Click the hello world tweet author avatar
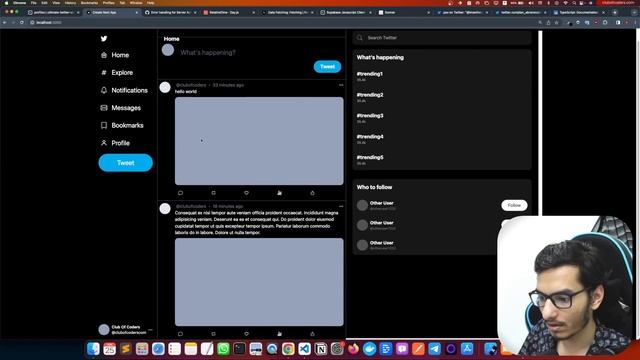 (165, 87)
